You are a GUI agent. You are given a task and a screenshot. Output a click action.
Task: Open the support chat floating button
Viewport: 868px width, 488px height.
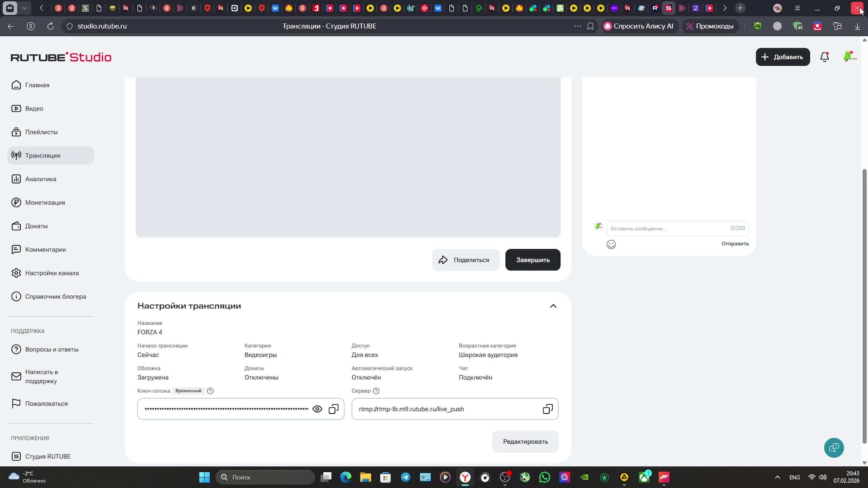tap(834, 448)
